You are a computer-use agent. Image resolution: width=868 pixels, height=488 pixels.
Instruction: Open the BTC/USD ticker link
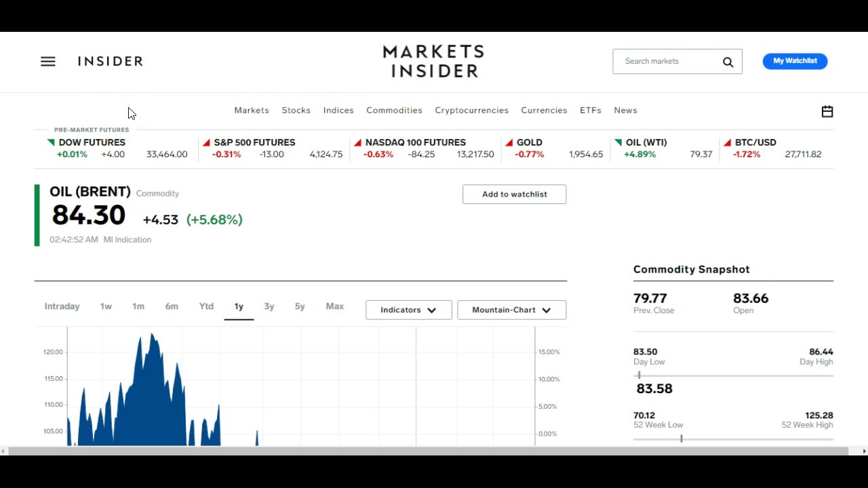(x=755, y=142)
